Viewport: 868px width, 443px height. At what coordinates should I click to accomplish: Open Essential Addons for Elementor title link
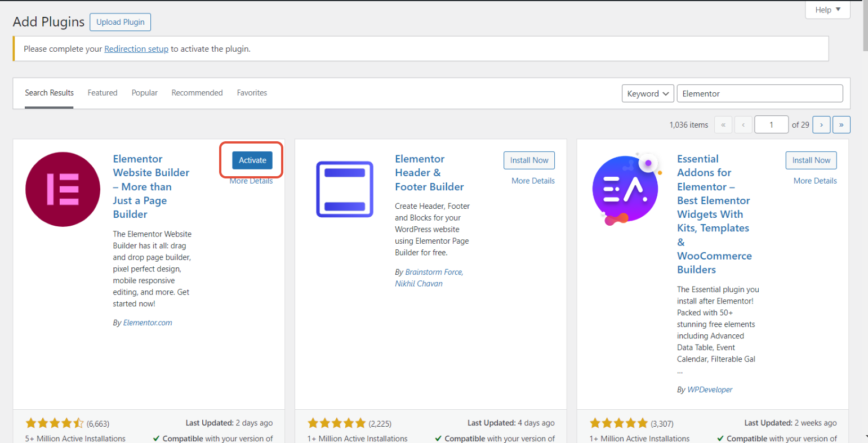[714, 214]
